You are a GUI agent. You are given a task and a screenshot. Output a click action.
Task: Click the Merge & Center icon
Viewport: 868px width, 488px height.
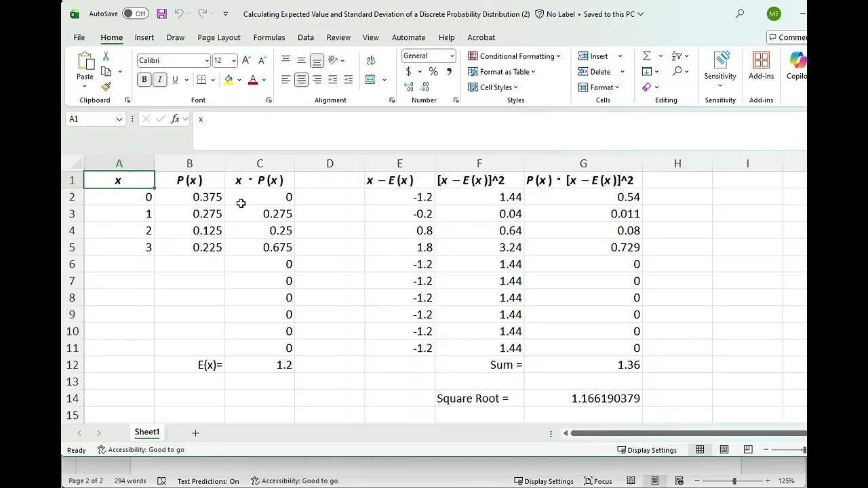pos(370,80)
